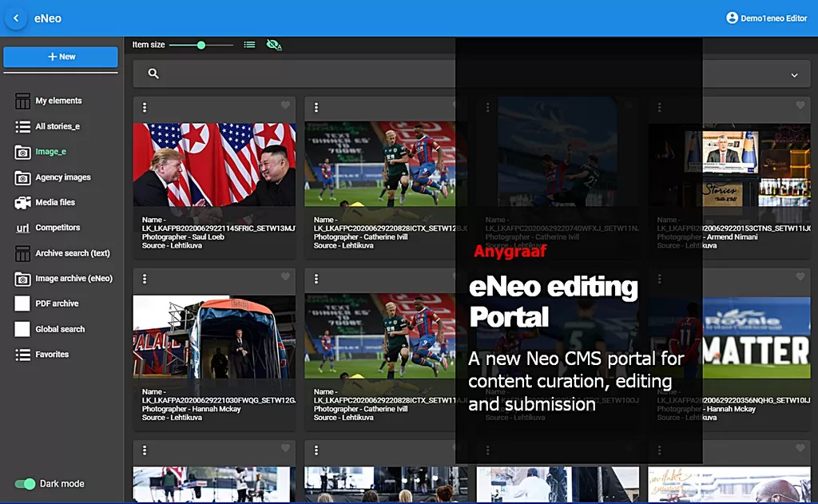
Task: Open Global search
Action: (x=59, y=329)
